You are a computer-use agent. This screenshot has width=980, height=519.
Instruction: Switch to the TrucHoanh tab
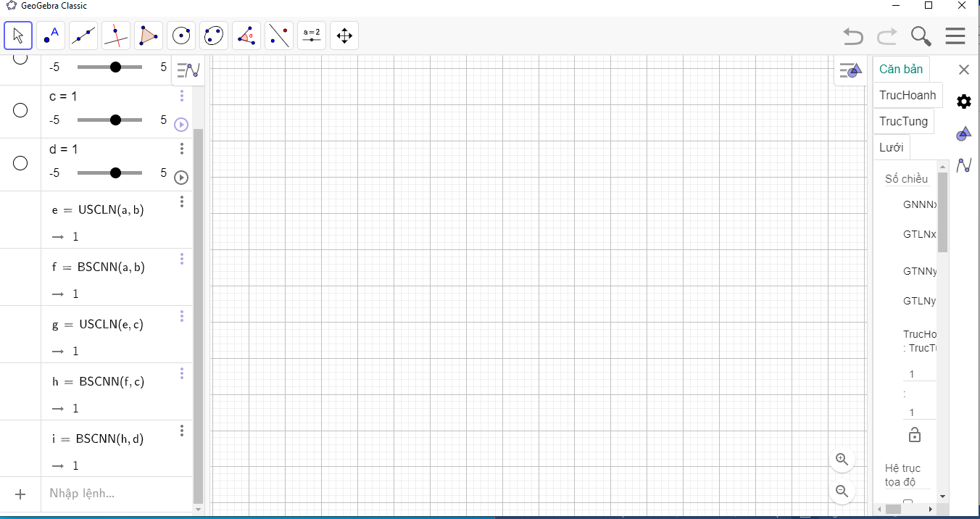pyautogui.click(x=907, y=95)
